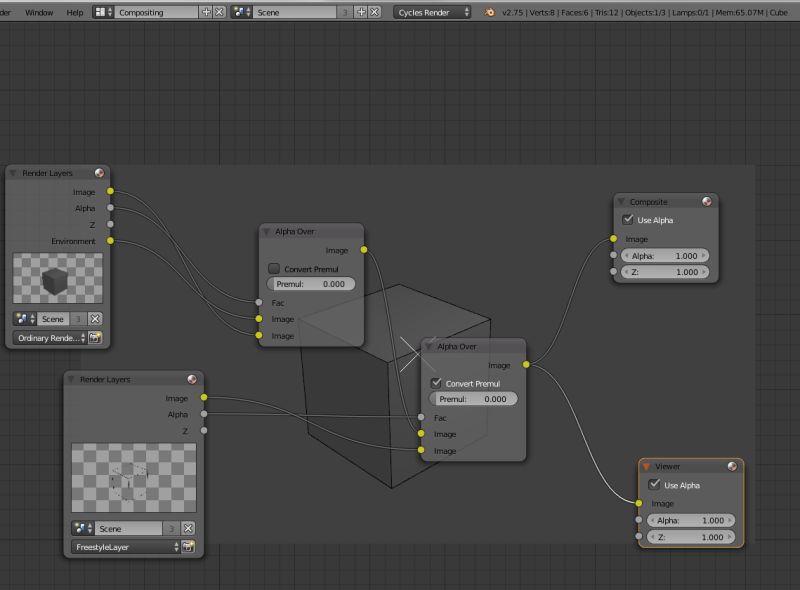Image resolution: width=800 pixels, height=590 pixels.
Task: Click the X button beside the Scene field
Action: tap(374, 13)
